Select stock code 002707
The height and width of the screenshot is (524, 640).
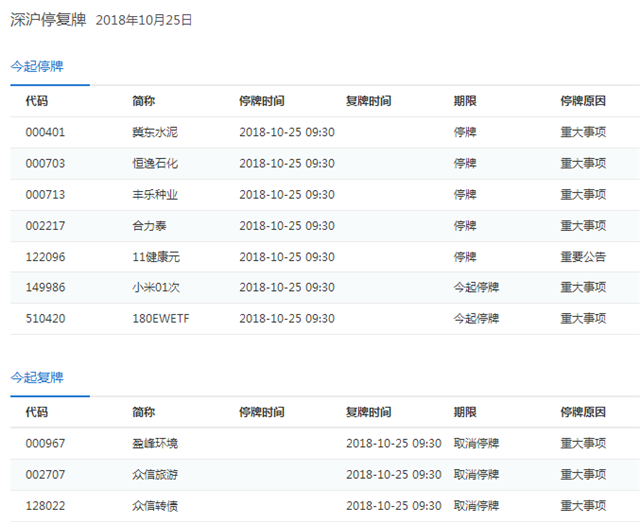point(45,475)
